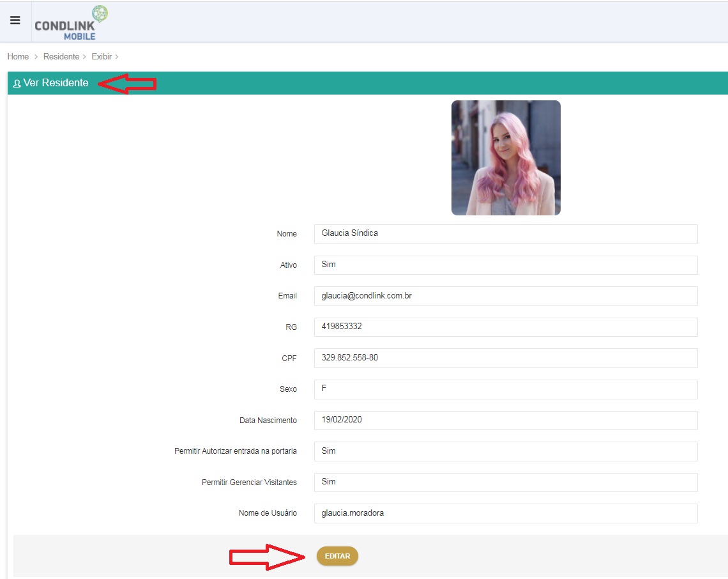Select the Nome field with Glaucia Síndica
The width and height of the screenshot is (728, 579).
506,234
